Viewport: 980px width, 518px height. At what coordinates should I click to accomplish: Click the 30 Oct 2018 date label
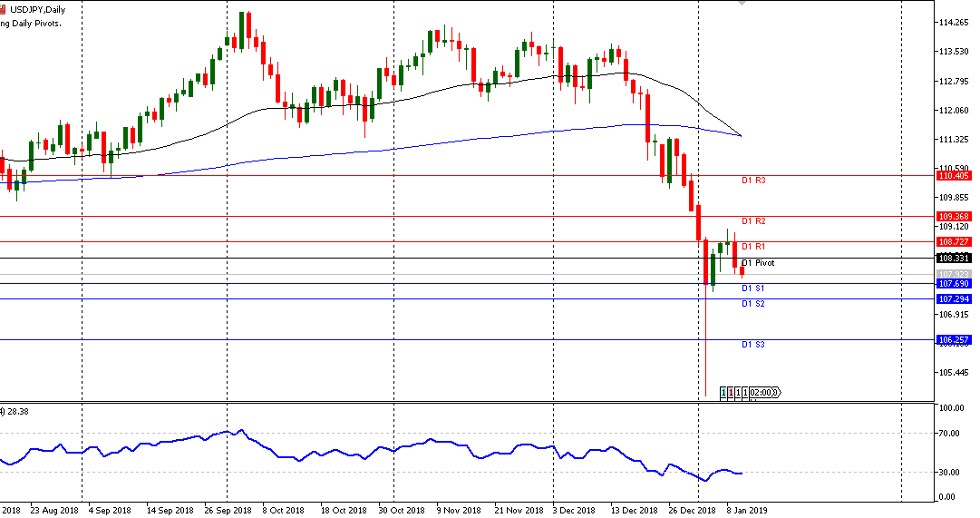pos(402,511)
